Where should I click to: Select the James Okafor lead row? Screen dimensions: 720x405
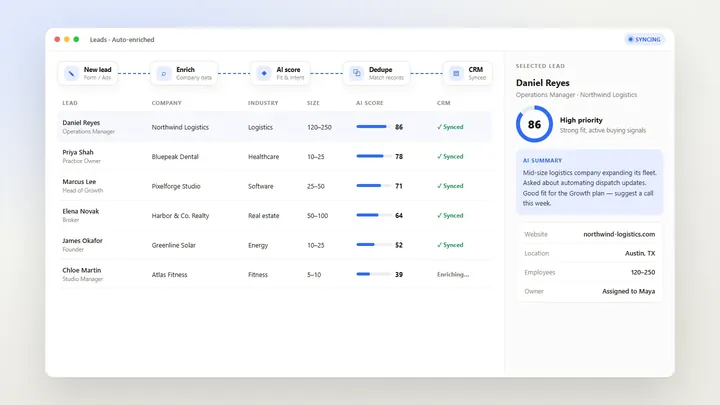coord(275,245)
